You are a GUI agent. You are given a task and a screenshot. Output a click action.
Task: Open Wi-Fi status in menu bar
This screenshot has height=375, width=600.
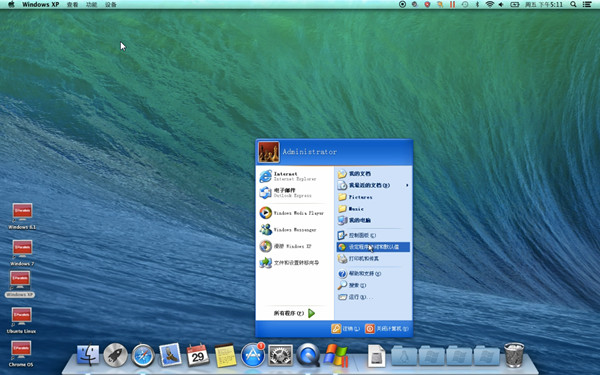tap(489, 4)
